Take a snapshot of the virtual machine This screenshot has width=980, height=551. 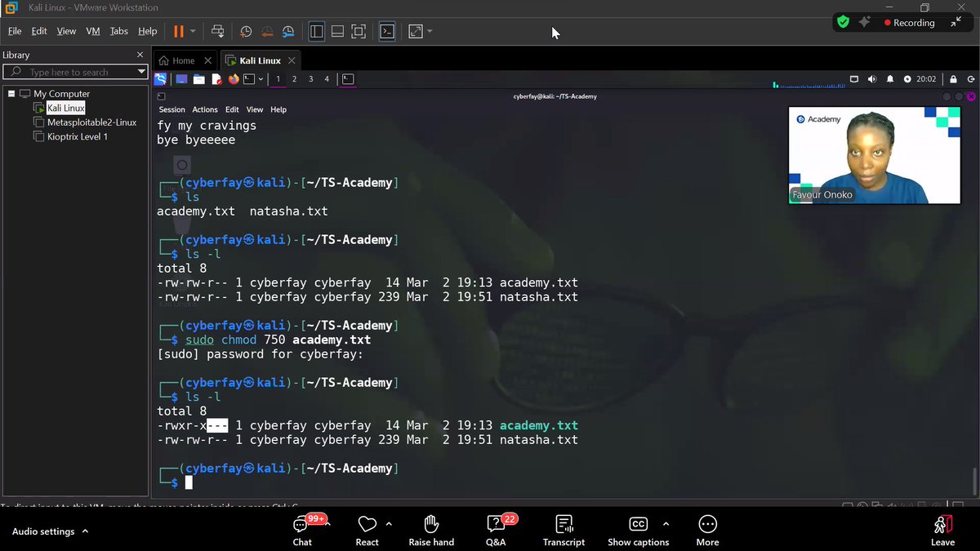click(x=246, y=31)
